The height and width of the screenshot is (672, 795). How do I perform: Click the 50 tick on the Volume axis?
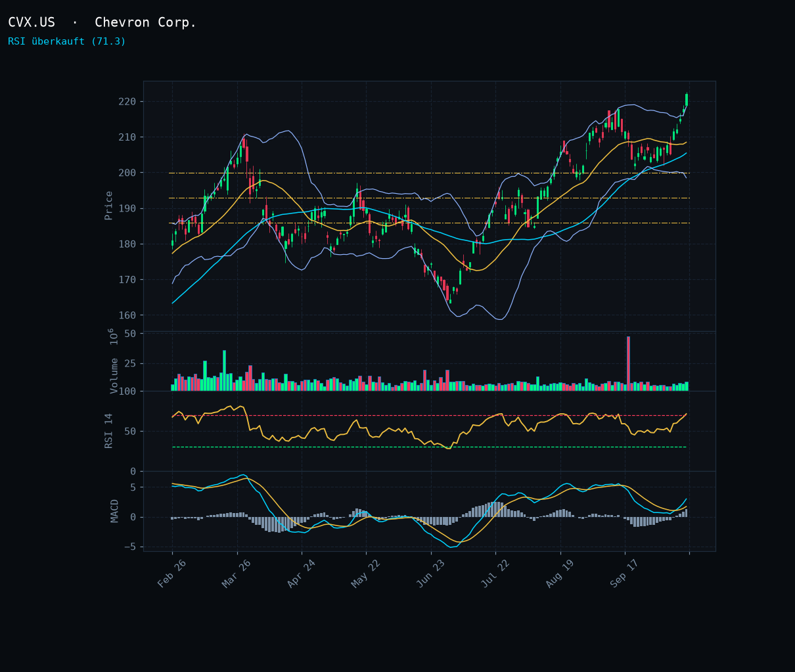[130, 334]
